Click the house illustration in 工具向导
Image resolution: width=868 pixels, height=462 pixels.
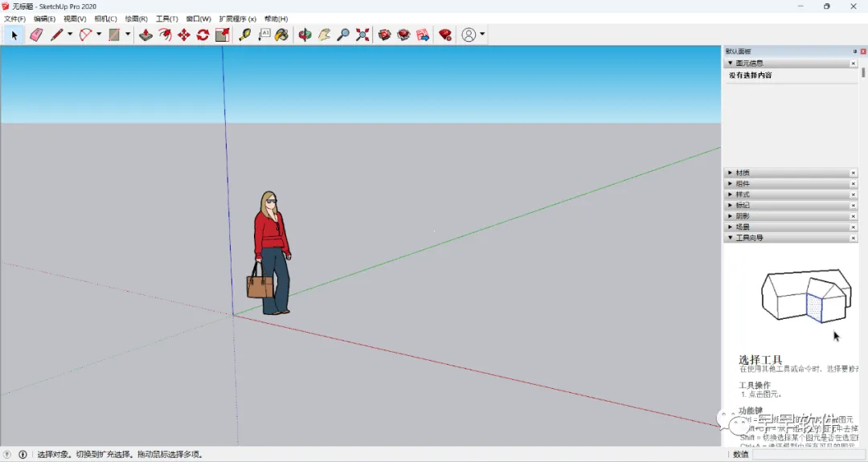[x=806, y=296]
